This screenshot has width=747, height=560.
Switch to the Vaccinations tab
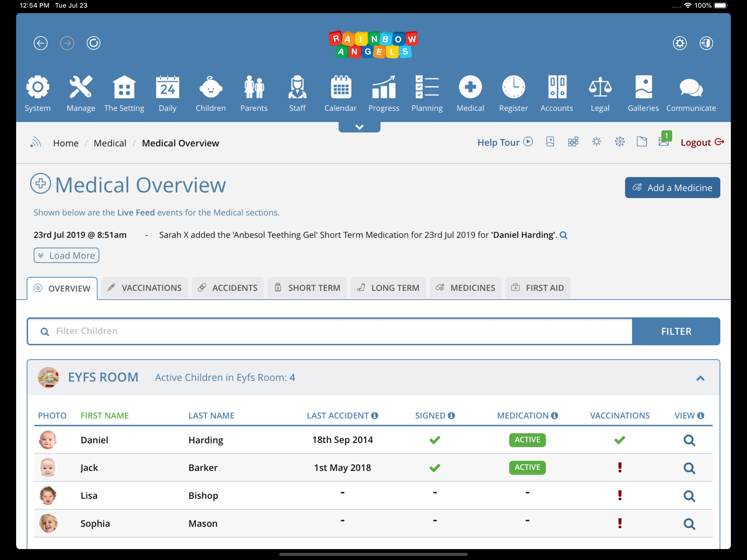click(x=145, y=288)
